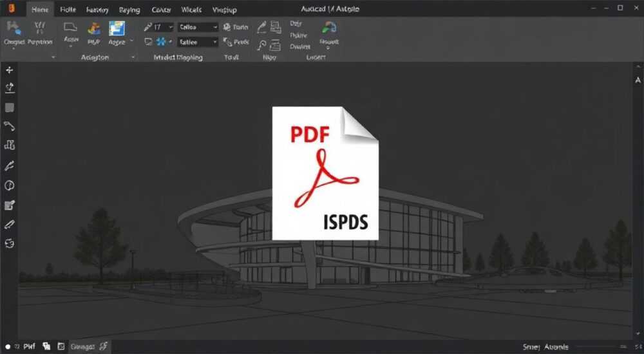The image size is (644, 354).
Task: Click the A icon at the right edge
Action: [638, 80]
